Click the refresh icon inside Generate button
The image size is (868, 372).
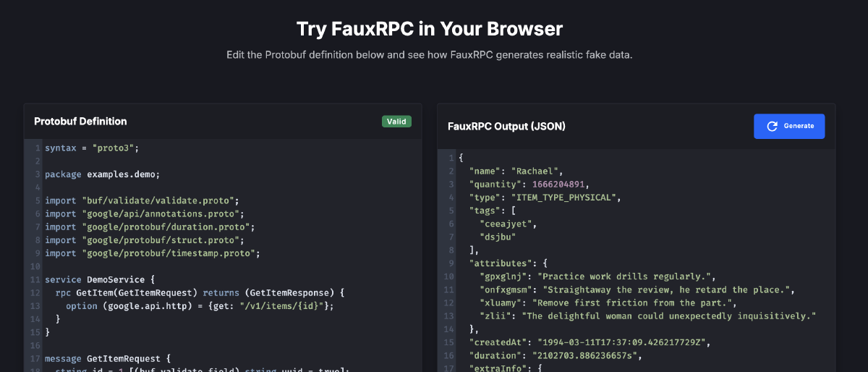click(x=772, y=126)
